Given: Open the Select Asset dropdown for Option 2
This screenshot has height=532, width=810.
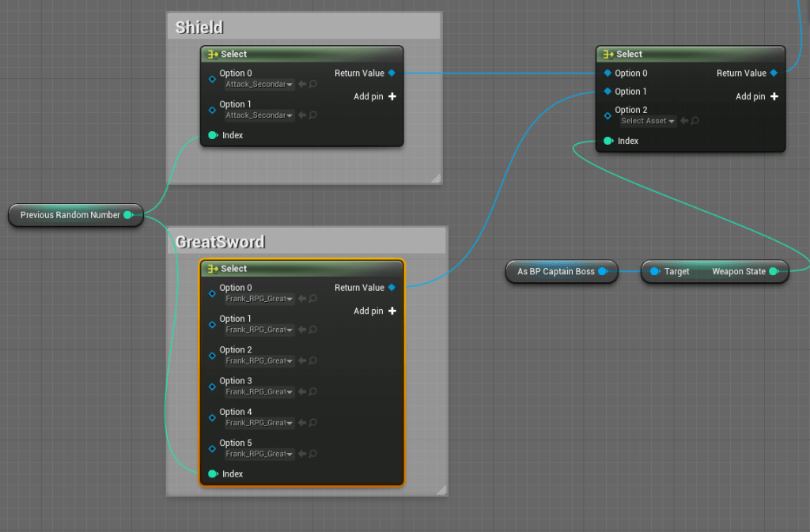Looking at the screenshot, I should (648, 121).
